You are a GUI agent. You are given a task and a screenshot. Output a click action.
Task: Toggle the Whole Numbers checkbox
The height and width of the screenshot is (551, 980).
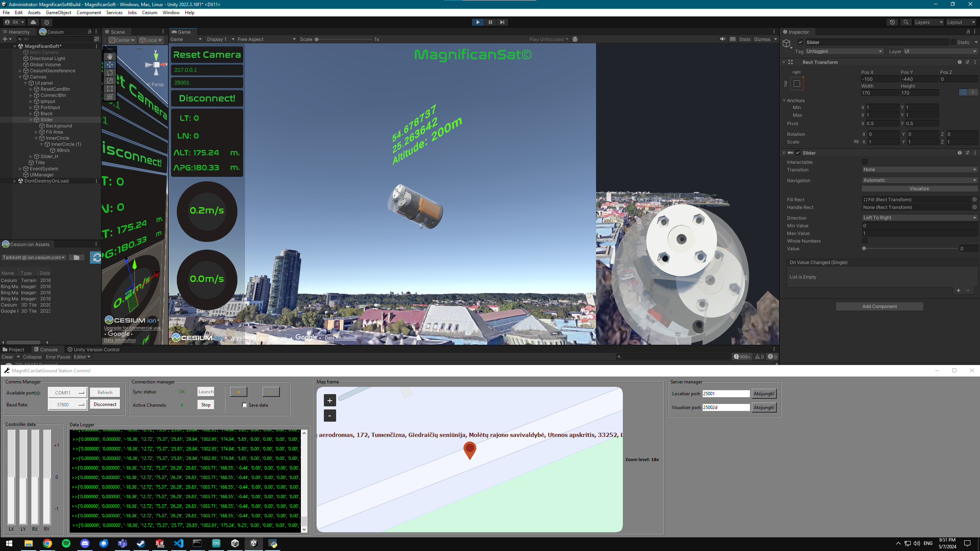[865, 241]
